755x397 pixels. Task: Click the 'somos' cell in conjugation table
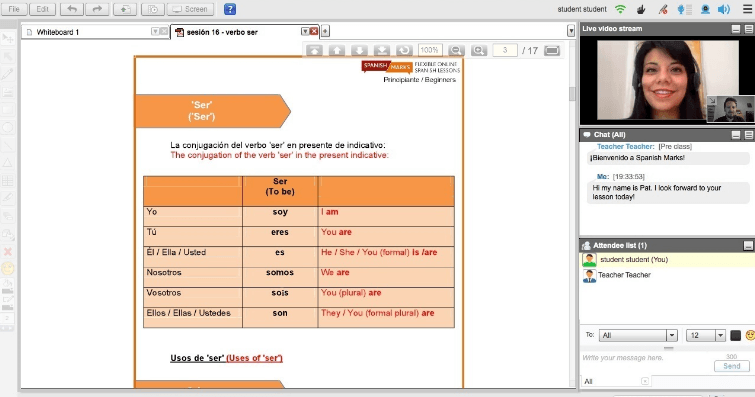[x=280, y=273]
